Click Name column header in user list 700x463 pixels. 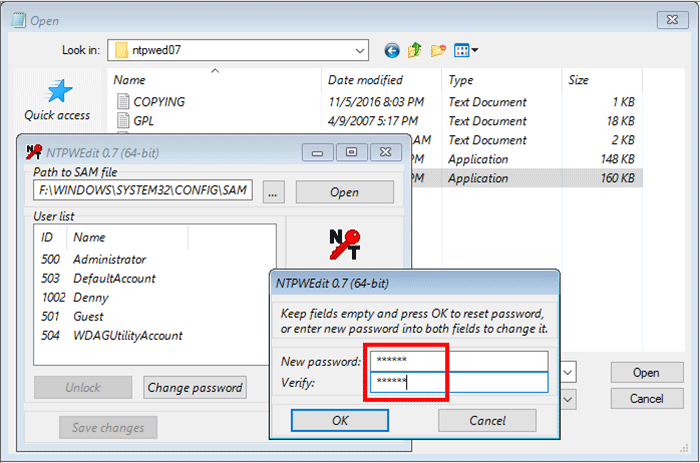(127, 237)
